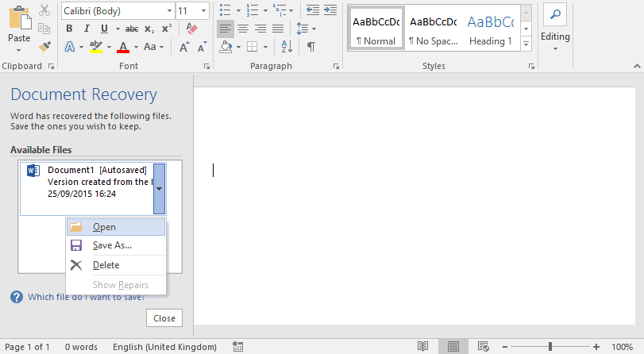
Task: Click the Cut scissors icon
Action: pos(44,10)
